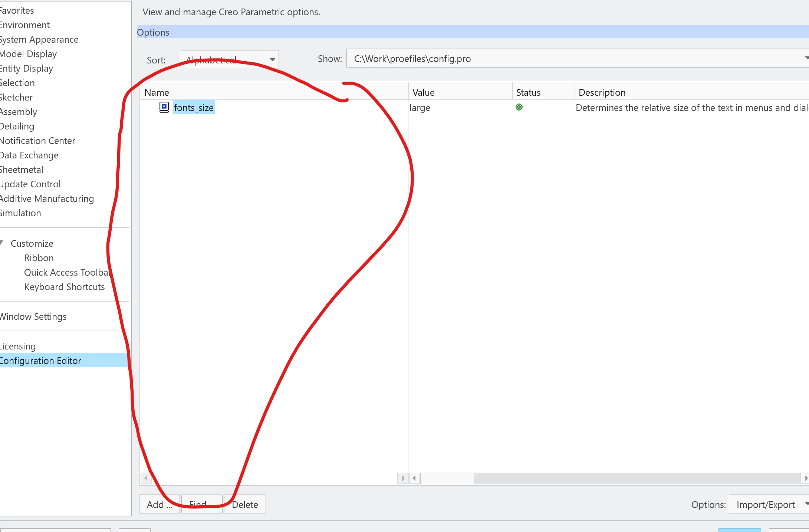Click the Status column header
809x532 pixels.
pos(528,92)
